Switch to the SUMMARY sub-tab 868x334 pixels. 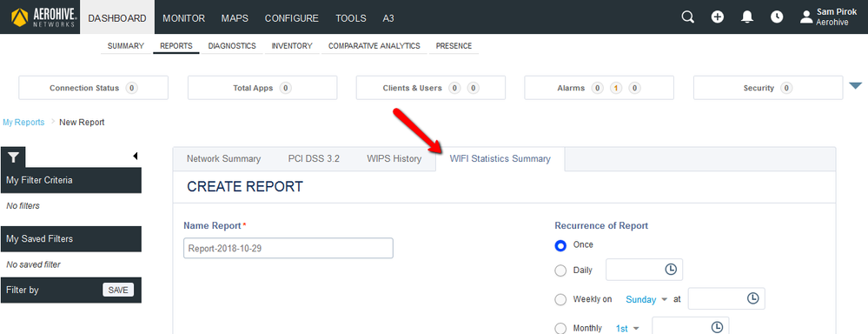coord(126,46)
